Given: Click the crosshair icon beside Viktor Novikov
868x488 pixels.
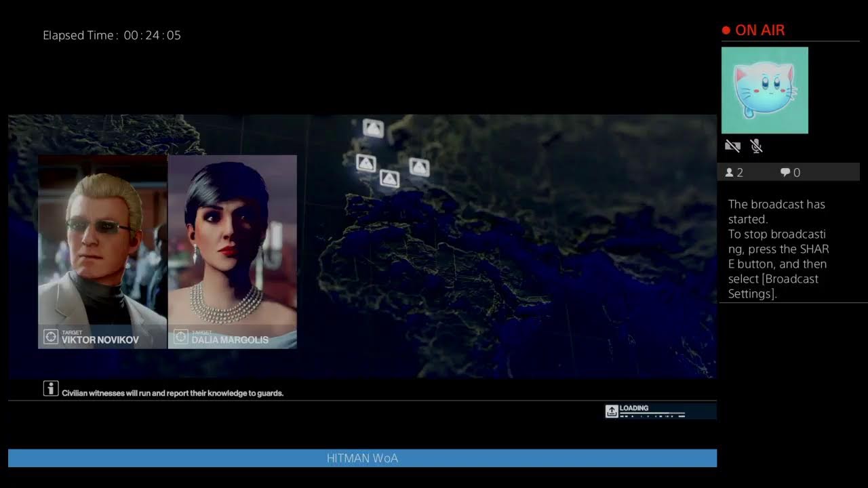Looking at the screenshot, I should [x=51, y=337].
